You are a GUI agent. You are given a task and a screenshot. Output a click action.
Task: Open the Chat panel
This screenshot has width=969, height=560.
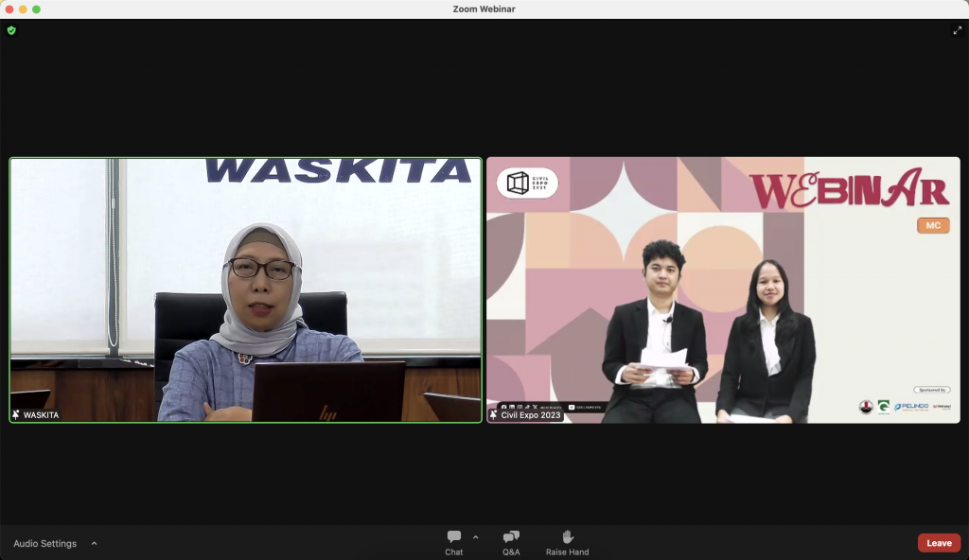(x=453, y=543)
